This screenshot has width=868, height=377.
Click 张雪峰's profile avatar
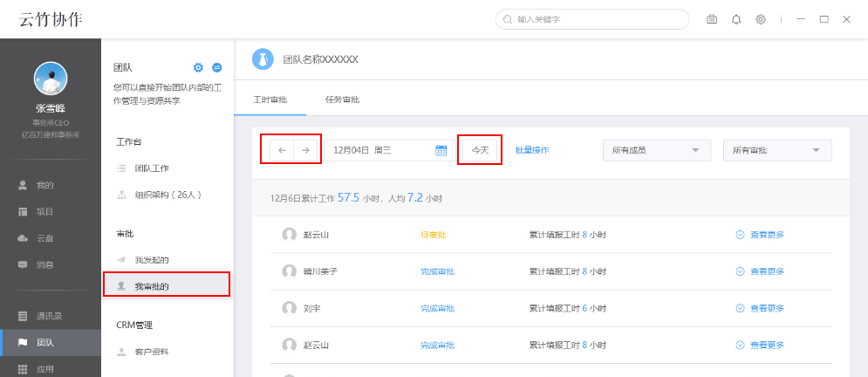tap(51, 79)
